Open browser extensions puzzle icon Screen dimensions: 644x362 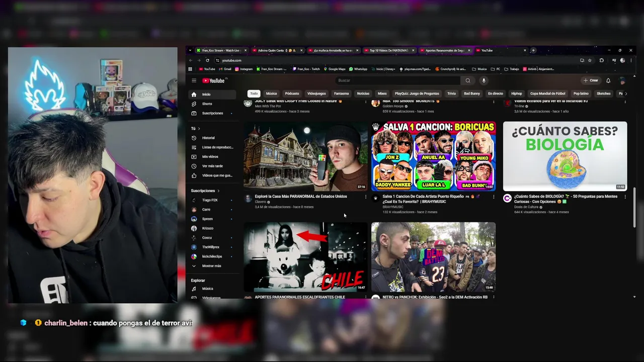602,60
